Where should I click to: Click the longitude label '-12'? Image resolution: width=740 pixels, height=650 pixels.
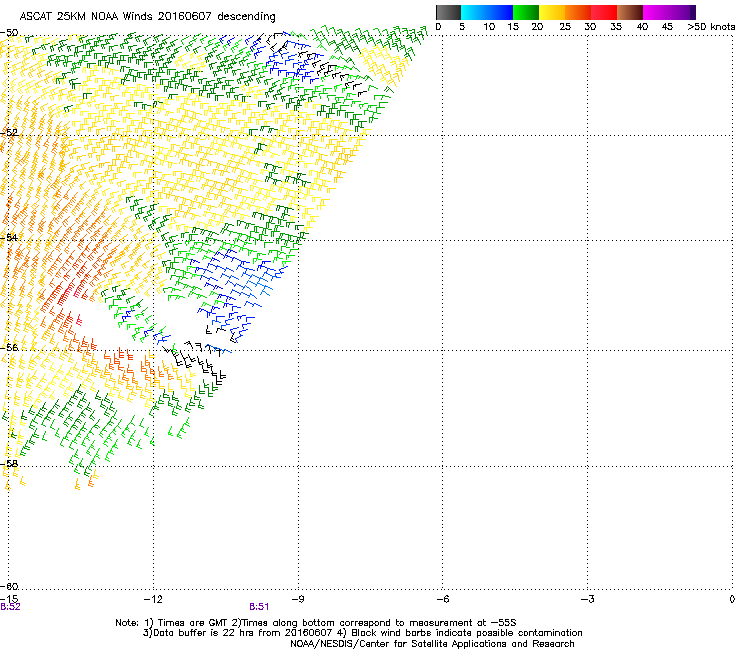click(x=153, y=599)
